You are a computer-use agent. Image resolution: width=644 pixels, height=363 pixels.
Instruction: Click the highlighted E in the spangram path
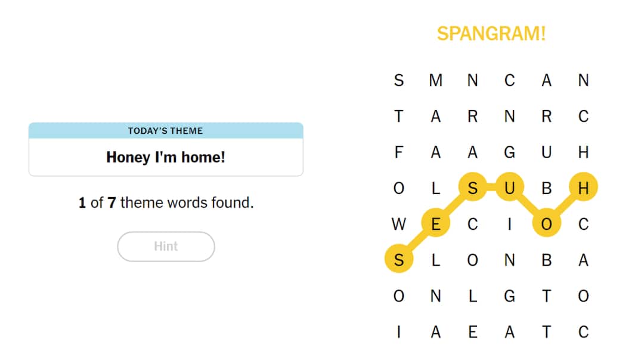pos(436,224)
